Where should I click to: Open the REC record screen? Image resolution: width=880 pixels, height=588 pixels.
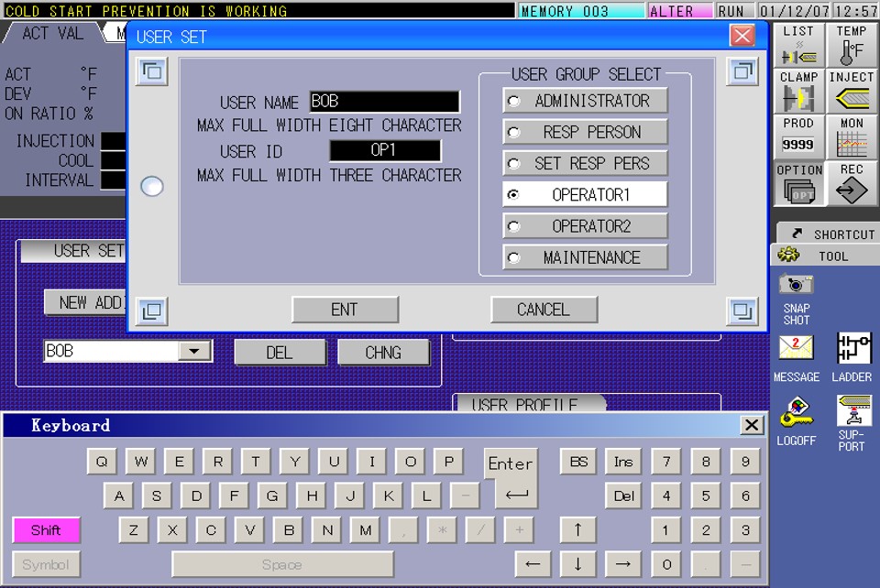click(x=851, y=183)
